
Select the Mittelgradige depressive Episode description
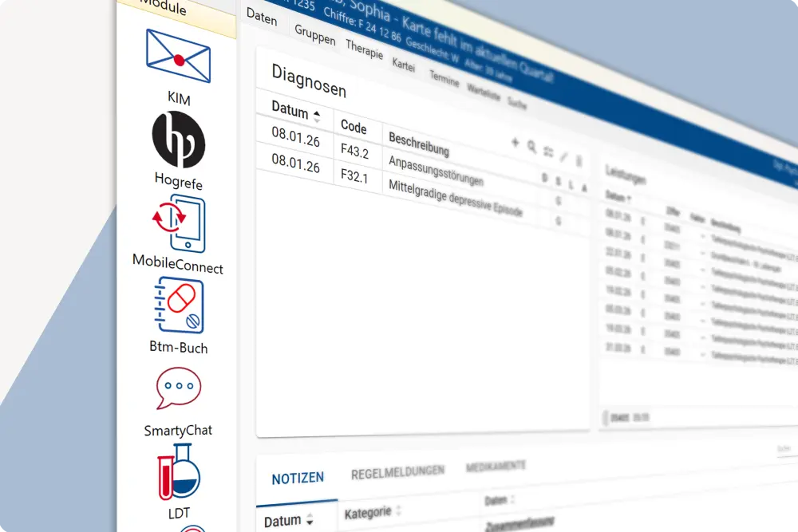tap(456, 197)
